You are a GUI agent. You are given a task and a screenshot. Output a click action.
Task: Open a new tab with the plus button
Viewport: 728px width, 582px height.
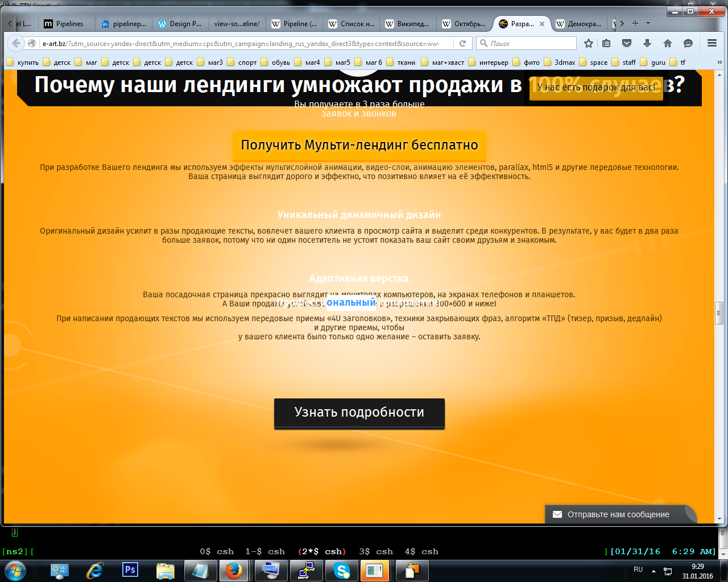point(635,23)
